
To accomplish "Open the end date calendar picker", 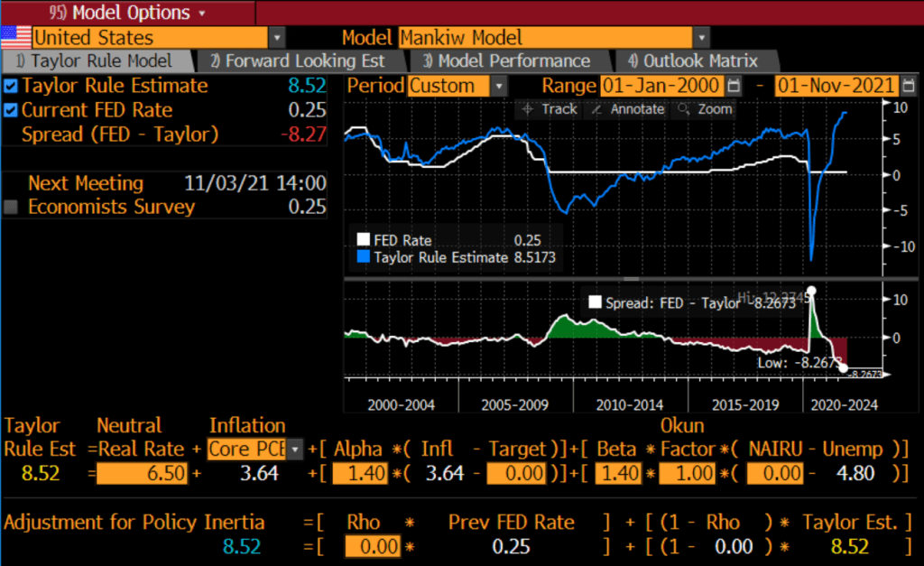I will point(910,86).
